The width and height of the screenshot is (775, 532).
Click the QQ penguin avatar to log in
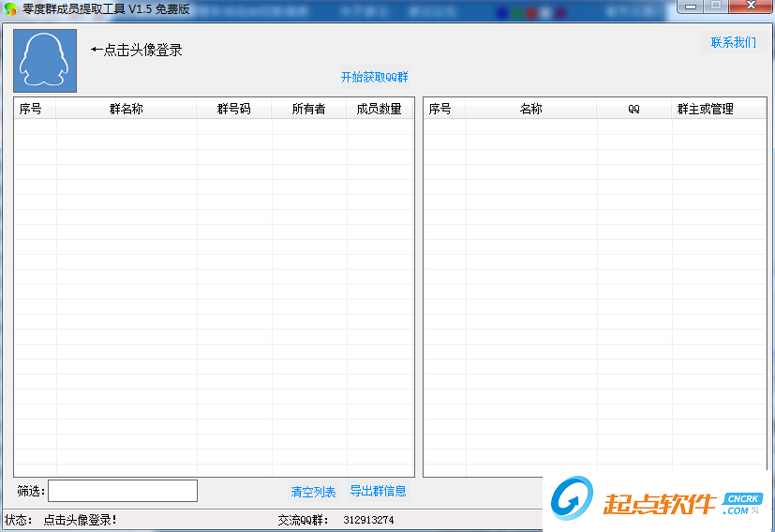pos(45,60)
